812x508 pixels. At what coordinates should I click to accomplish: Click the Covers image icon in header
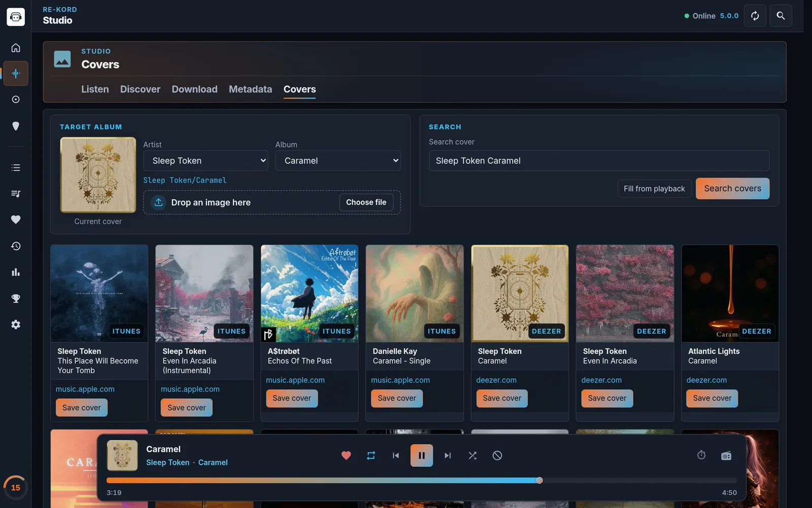62,59
